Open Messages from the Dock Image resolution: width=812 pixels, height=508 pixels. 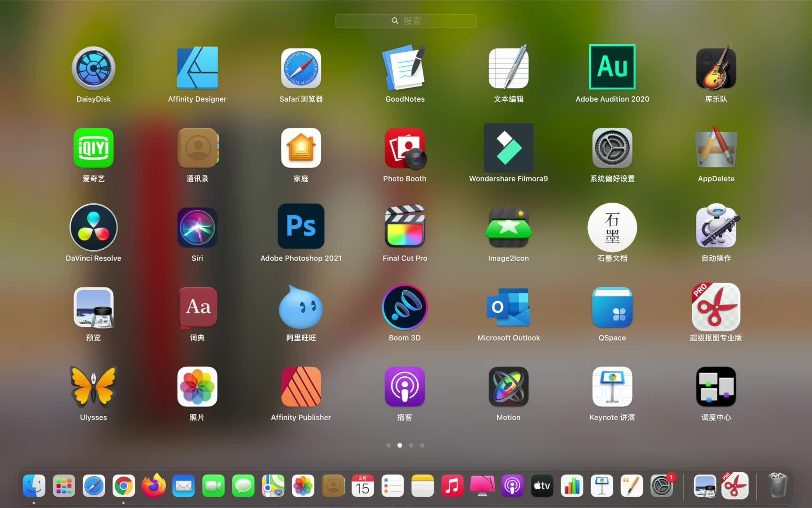pos(243,485)
